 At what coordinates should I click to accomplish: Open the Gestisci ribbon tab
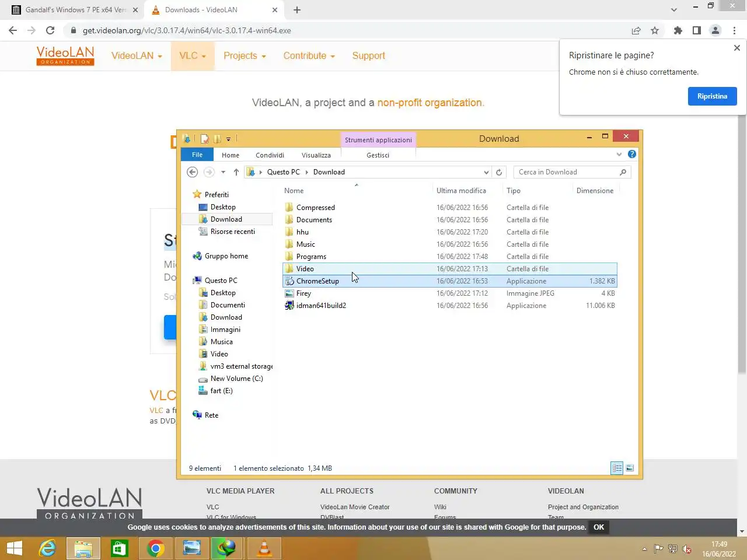378,155
